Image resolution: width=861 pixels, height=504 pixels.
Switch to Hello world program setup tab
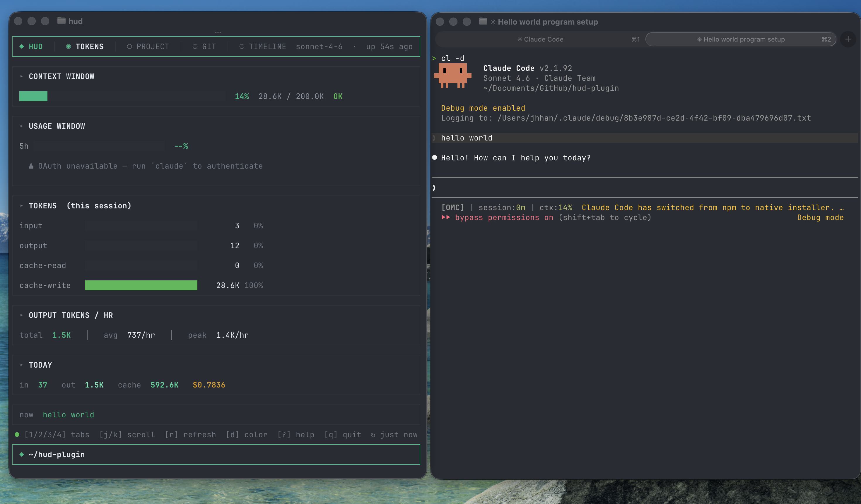point(740,39)
